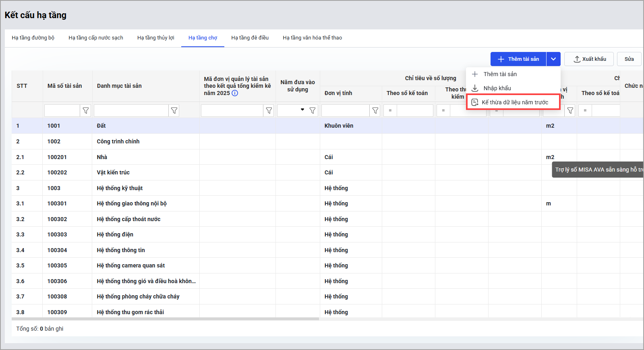
Task: Open Năm đưa vào sử dụng dropdown
Action: click(x=302, y=110)
